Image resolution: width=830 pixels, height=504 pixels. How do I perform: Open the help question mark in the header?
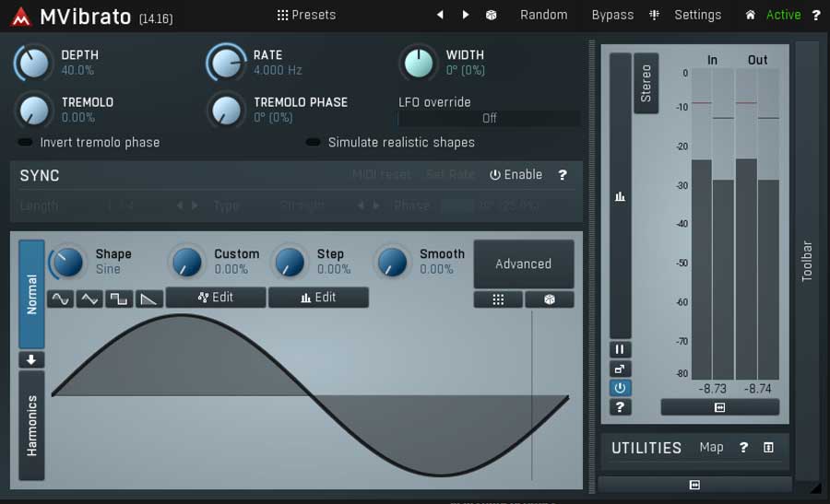click(816, 16)
